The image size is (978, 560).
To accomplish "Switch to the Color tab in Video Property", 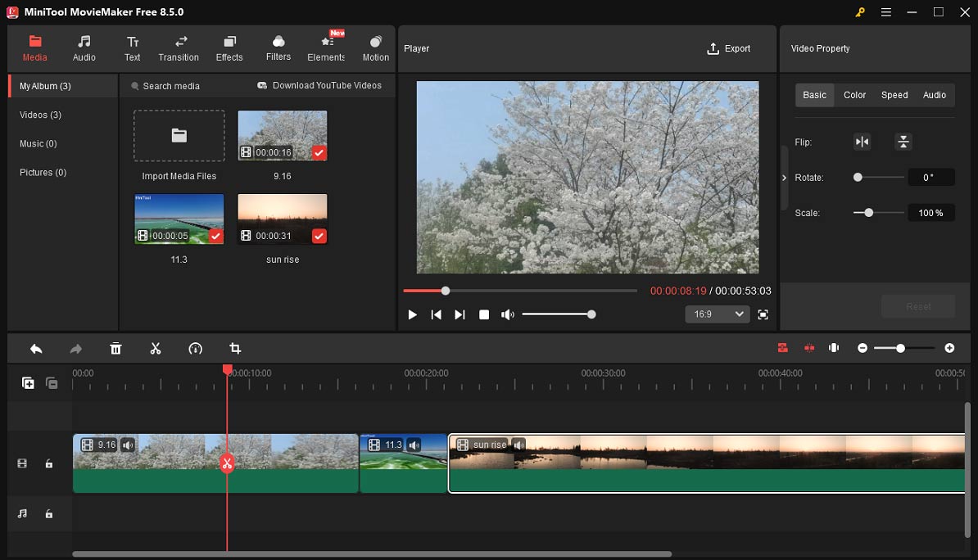I will [854, 94].
